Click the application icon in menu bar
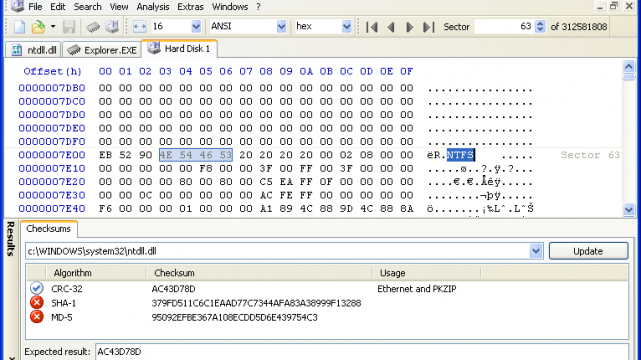This screenshot has height=360, width=641. pyautogui.click(x=17, y=6)
